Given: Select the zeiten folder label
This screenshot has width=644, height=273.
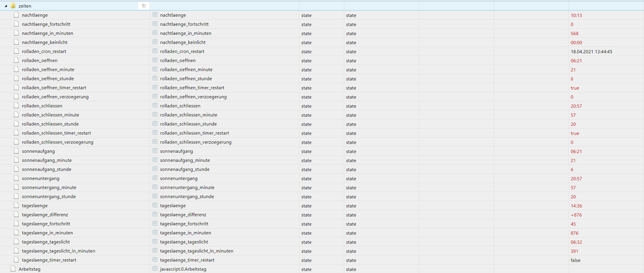Looking at the screenshot, I should tap(25, 6).
